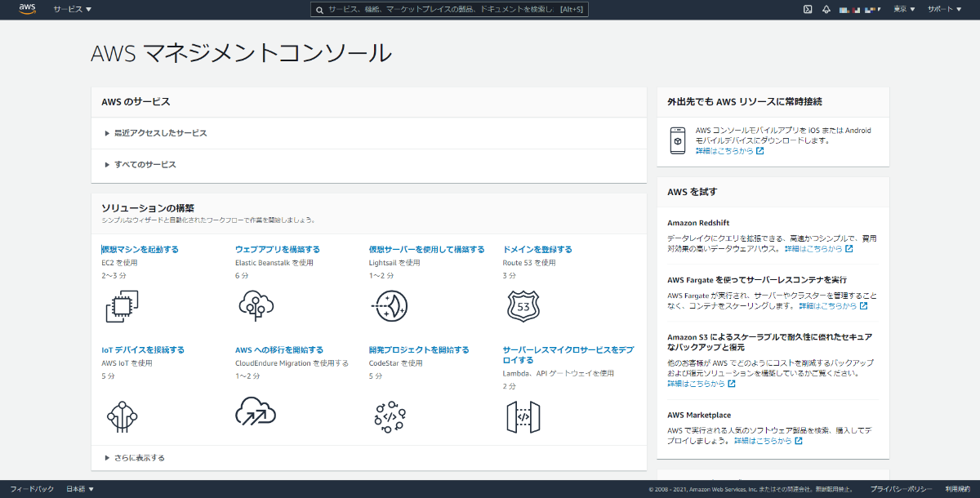Click external link icon after mobile app 詳細はこちらから
The height and width of the screenshot is (498, 980).
click(x=760, y=151)
